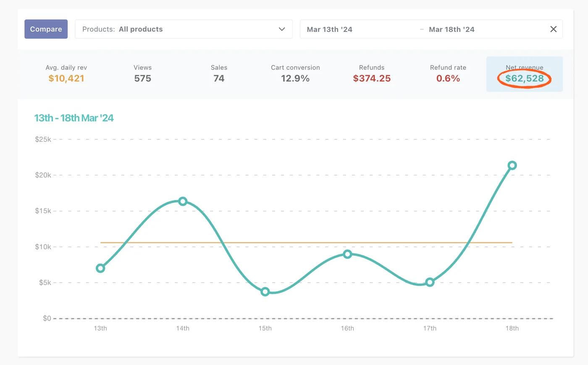Click the $0 y-axis label
588x365 pixels.
coord(47,318)
